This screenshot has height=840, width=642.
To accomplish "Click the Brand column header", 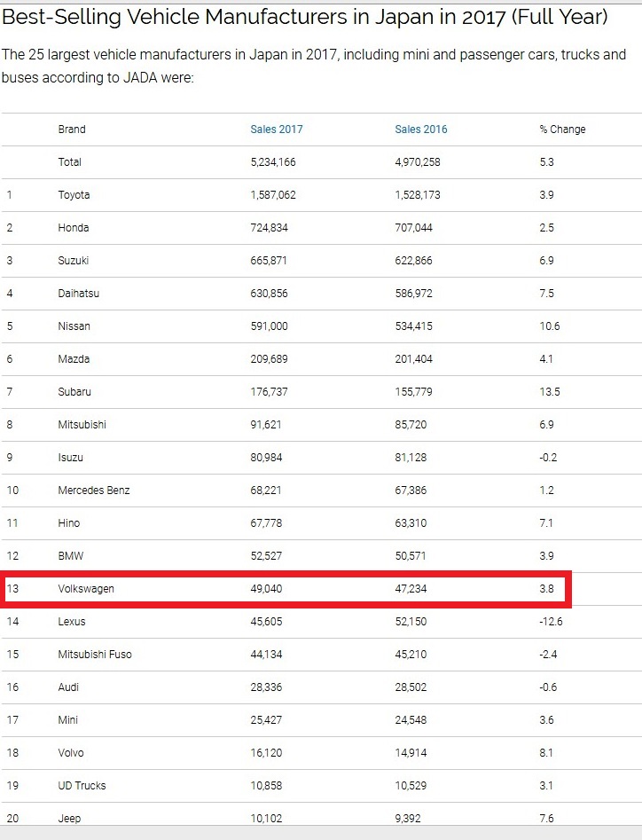I will (72, 130).
